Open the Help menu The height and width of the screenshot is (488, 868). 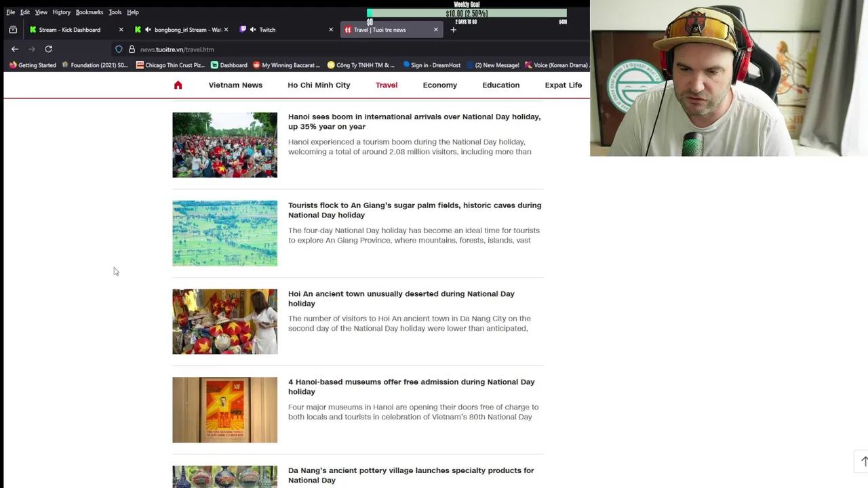click(x=133, y=12)
